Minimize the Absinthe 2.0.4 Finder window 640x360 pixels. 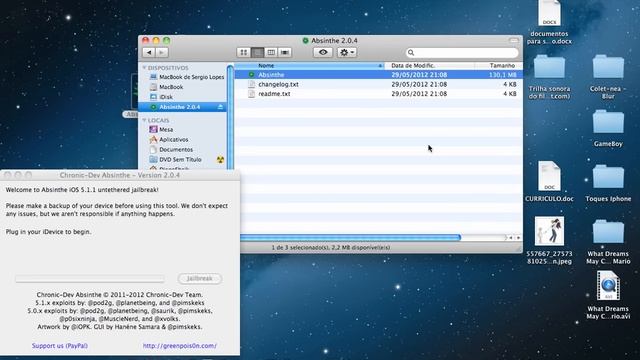(x=156, y=40)
